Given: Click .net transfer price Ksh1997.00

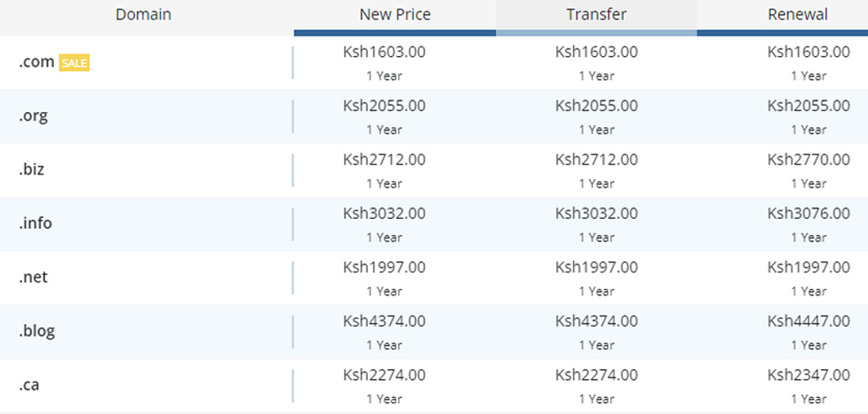Looking at the screenshot, I should click(597, 267).
